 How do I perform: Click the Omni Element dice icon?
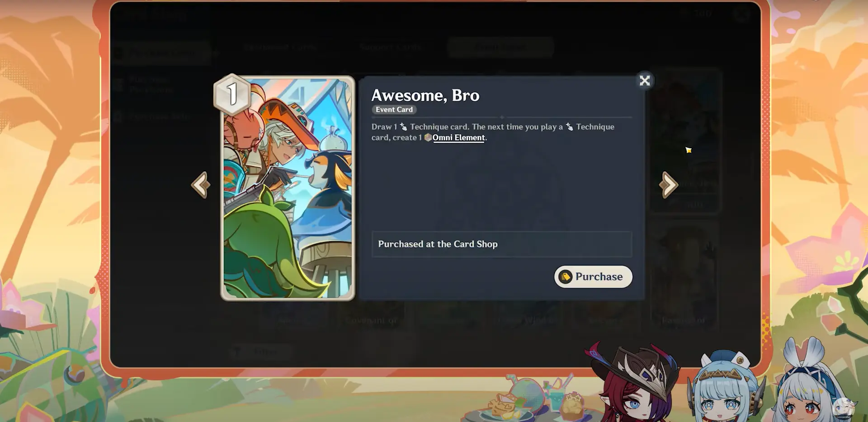(x=428, y=137)
